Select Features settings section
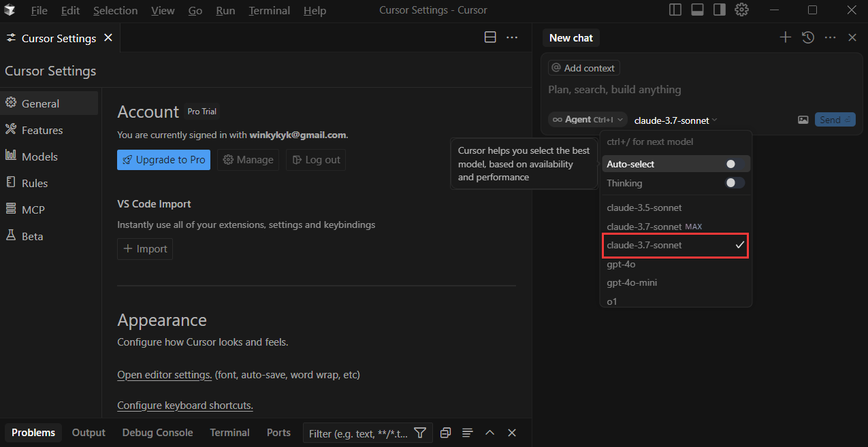Image resolution: width=868 pixels, height=447 pixels. coord(49,130)
